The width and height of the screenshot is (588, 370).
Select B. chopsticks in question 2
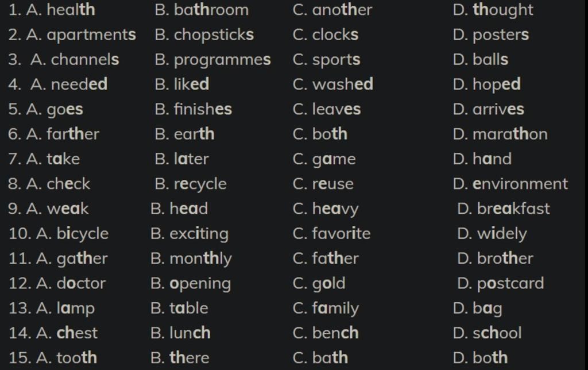tap(204, 35)
